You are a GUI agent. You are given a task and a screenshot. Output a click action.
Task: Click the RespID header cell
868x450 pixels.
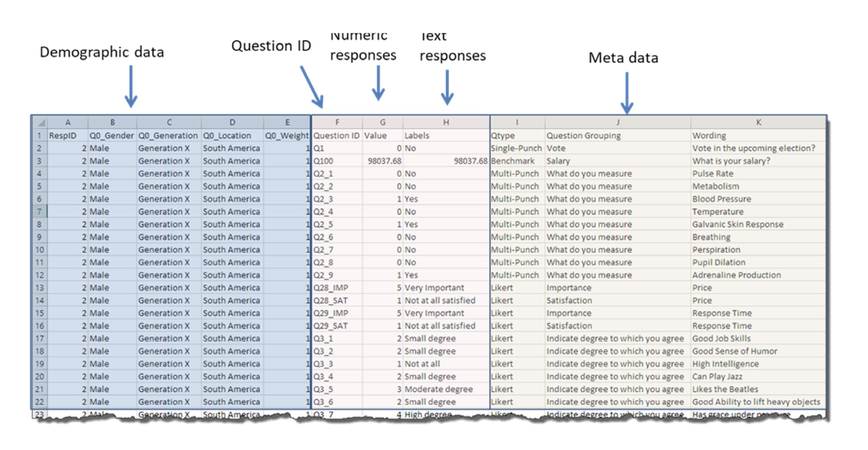[68, 135]
